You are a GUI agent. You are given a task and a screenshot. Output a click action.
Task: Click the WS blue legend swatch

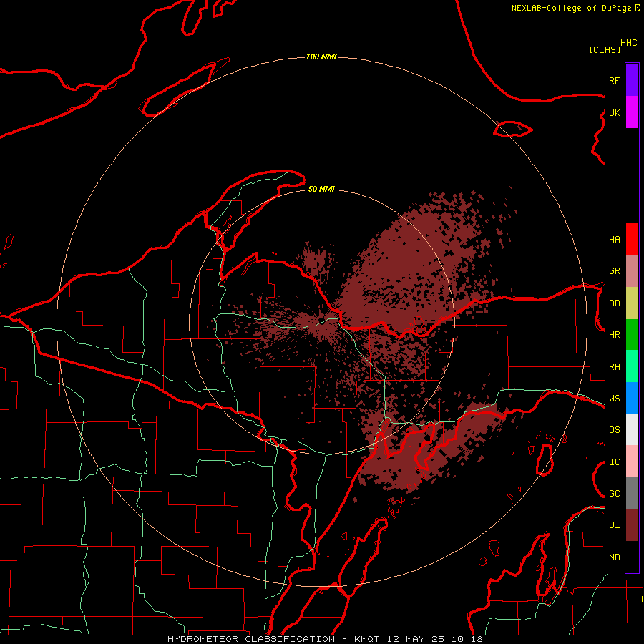632,398
